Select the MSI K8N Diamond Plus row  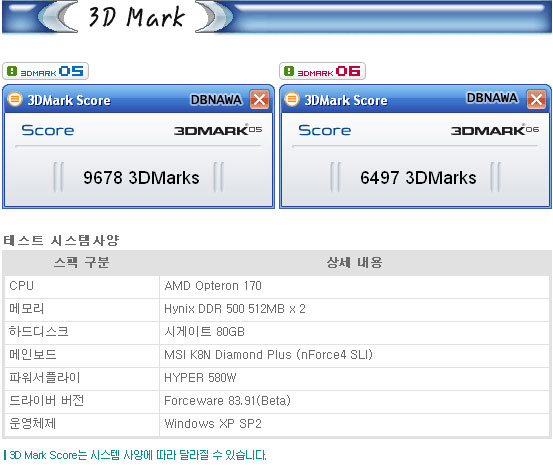277,355
